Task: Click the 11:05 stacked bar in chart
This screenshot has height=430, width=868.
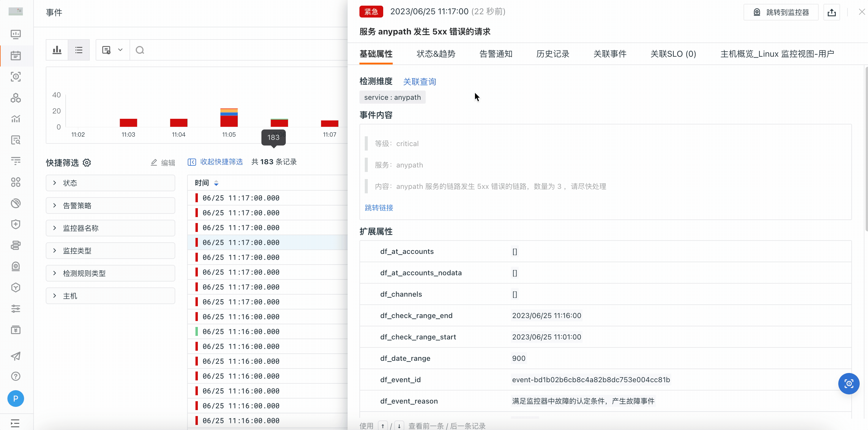Action: tap(229, 118)
